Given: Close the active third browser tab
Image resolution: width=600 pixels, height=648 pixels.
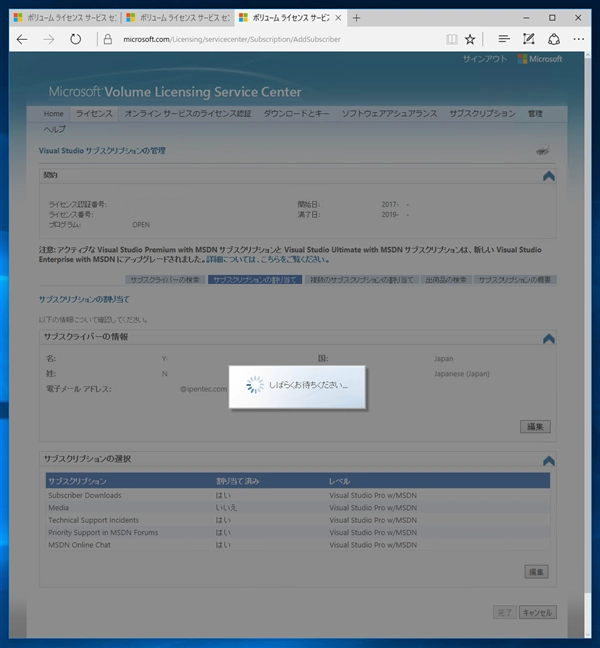Looking at the screenshot, I should (x=338, y=18).
